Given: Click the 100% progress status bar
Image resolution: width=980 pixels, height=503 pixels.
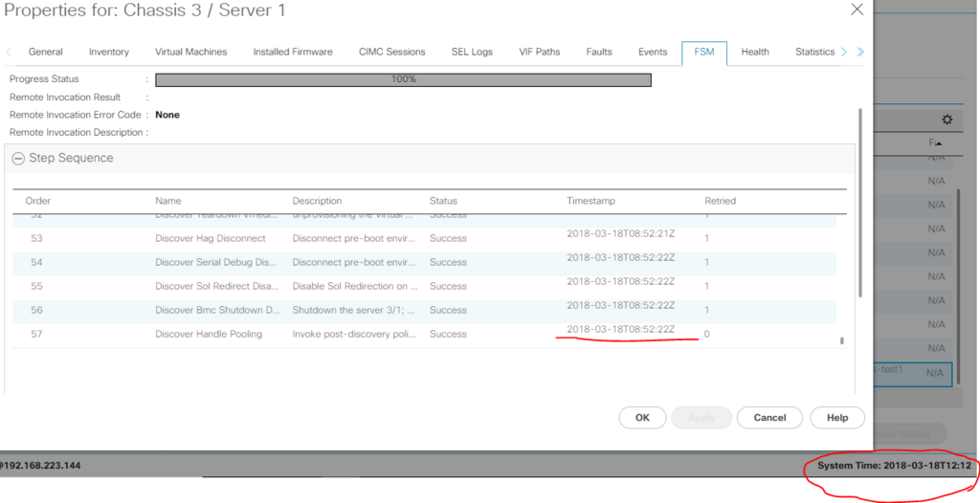Looking at the screenshot, I should pyautogui.click(x=403, y=80).
